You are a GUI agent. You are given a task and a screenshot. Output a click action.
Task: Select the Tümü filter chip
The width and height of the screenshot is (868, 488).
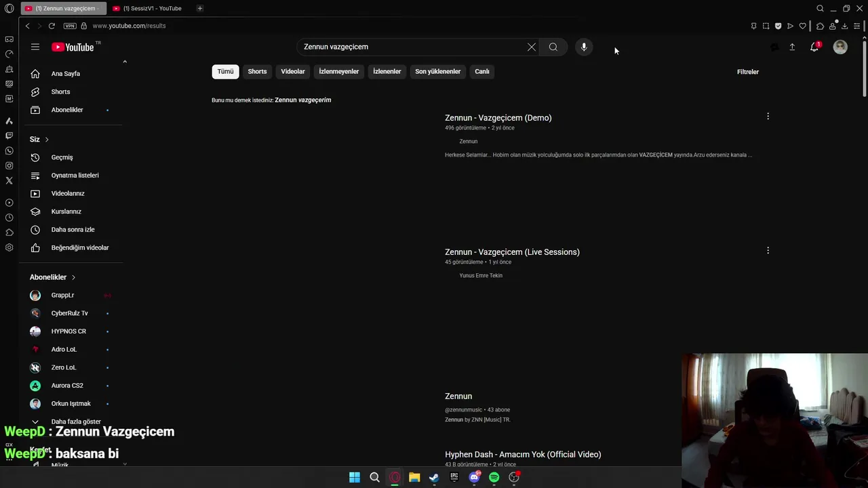pyautogui.click(x=225, y=71)
